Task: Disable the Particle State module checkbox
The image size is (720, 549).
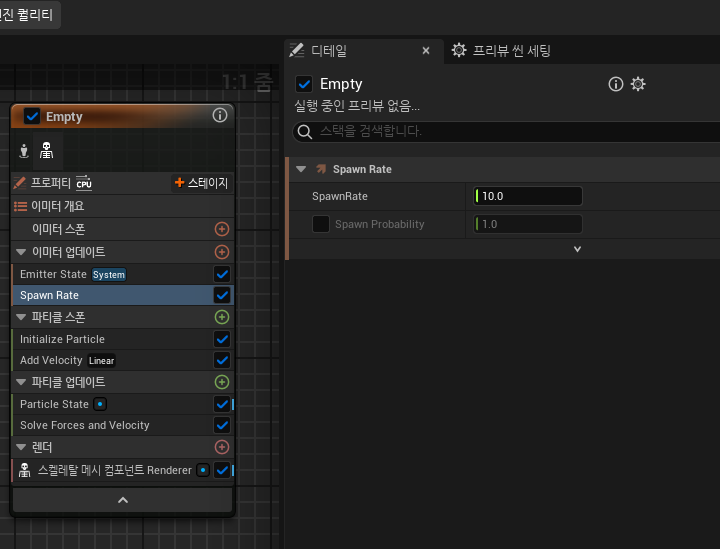Action: click(222, 404)
